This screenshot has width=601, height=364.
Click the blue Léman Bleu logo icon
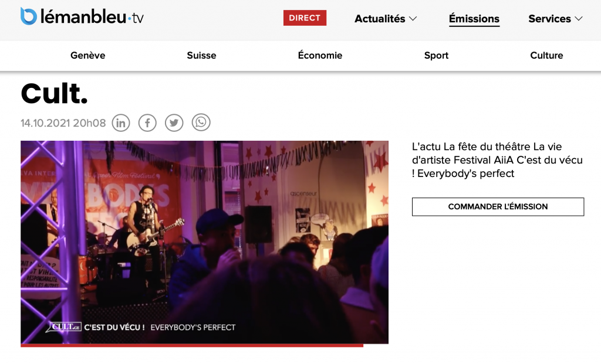(x=28, y=16)
